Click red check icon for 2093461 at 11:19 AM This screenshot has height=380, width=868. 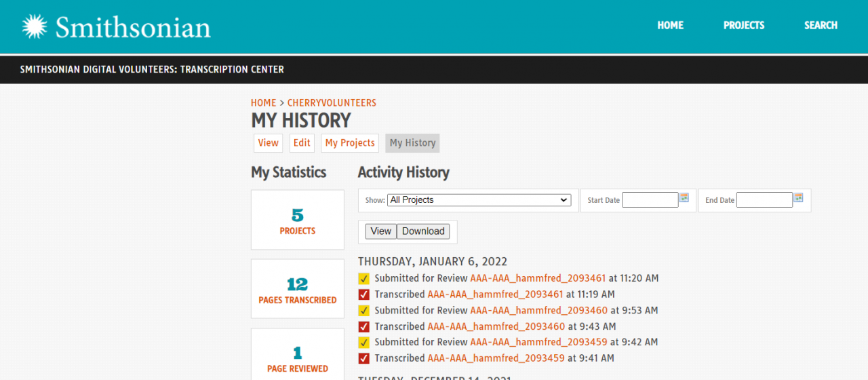point(364,294)
